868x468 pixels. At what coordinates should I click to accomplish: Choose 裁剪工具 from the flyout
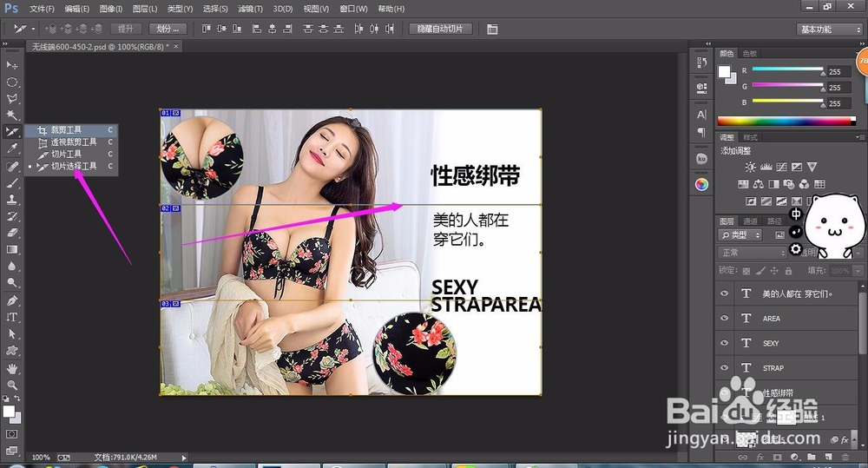70,130
